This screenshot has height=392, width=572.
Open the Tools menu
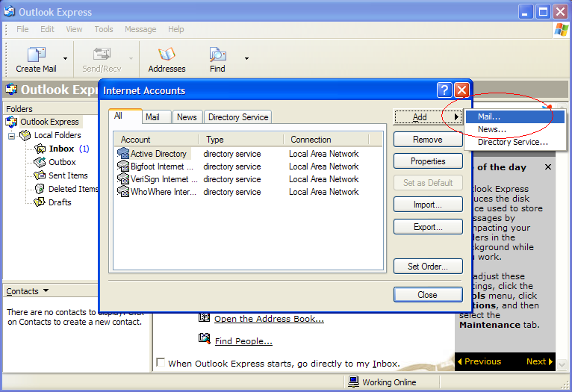104,29
